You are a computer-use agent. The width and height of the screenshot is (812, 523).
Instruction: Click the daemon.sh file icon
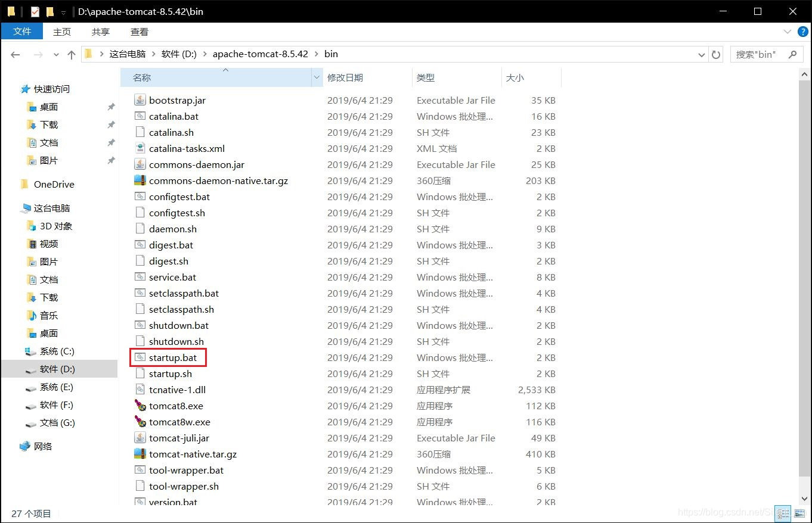(x=140, y=229)
